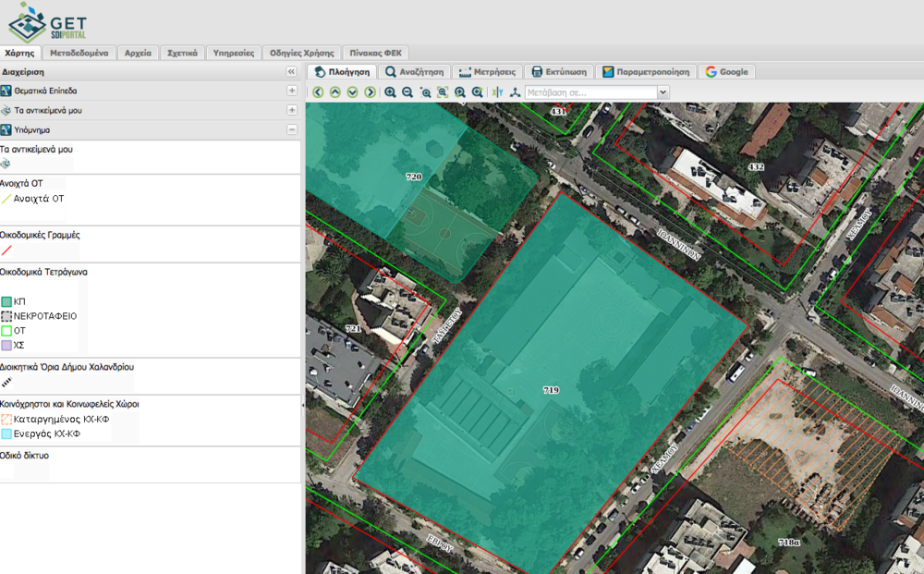Viewport: 924px width, 574px height.
Task: Switch to the Μεταδεδομένα tab
Action: (79, 53)
